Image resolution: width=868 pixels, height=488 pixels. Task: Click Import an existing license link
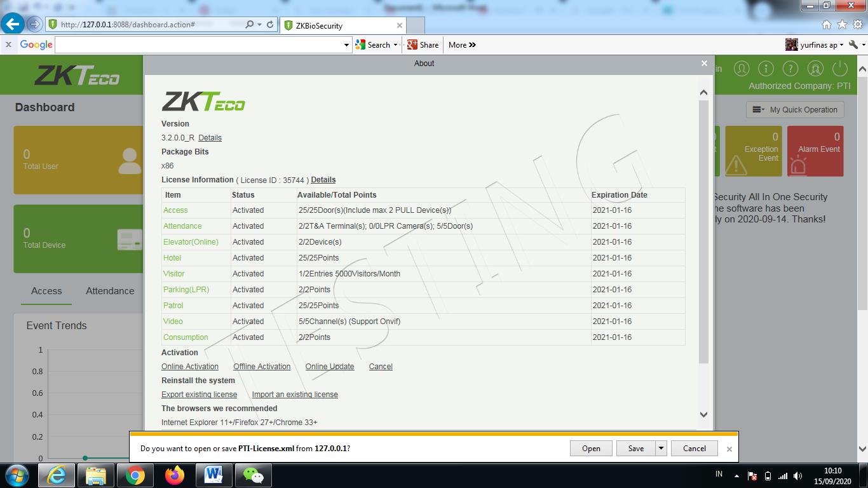pos(295,395)
